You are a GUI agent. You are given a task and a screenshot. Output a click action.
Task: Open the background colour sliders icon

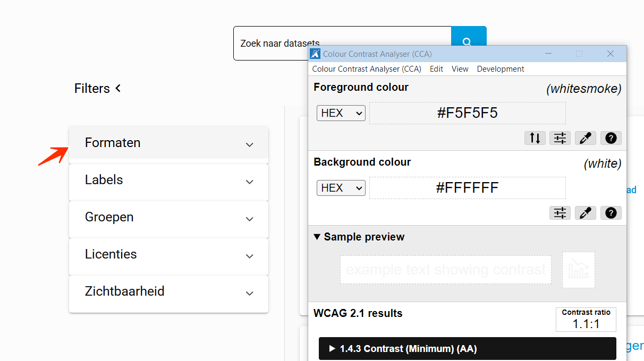coord(560,213)
